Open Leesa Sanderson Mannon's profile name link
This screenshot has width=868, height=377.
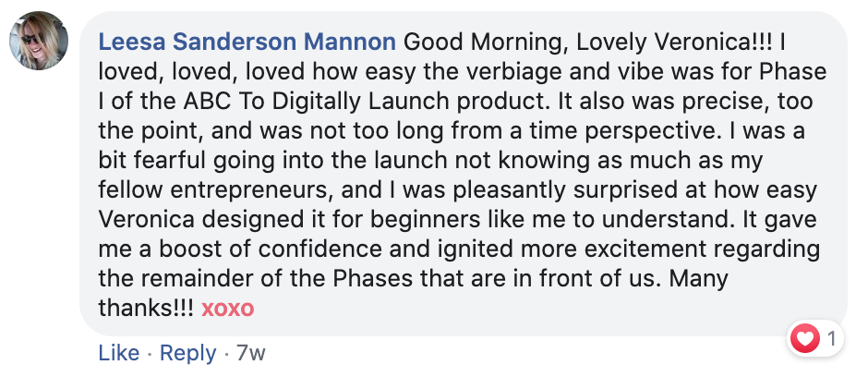[x=247, y=43]
